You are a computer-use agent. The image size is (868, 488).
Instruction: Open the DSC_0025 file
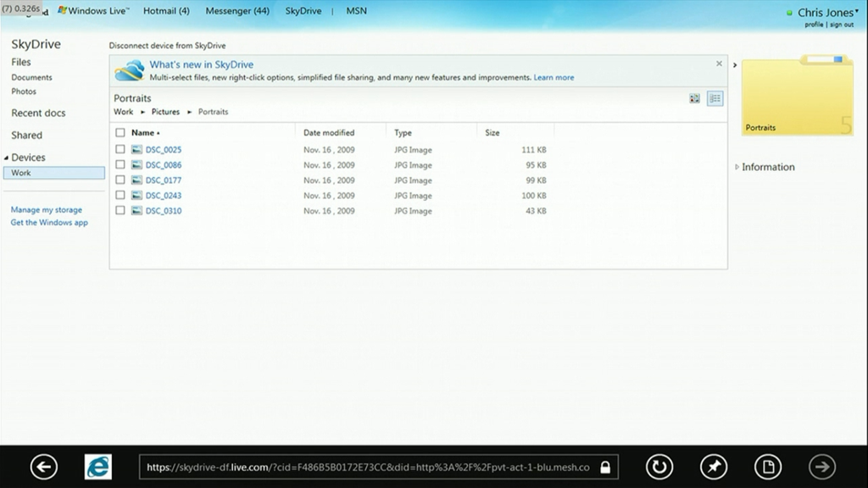[x=164, y=149]
